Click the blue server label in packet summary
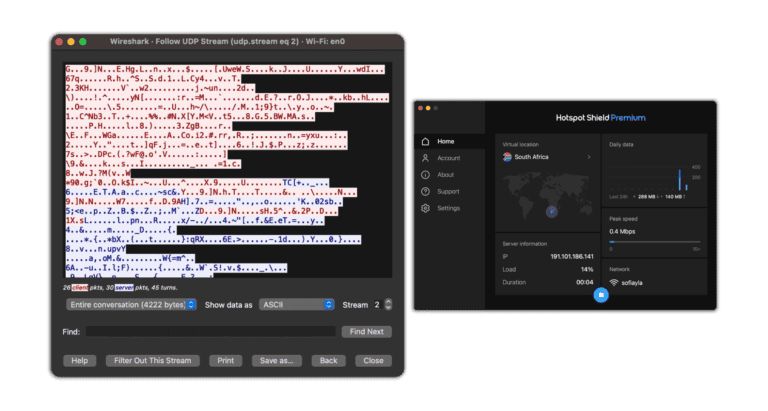The width and height of the screenshot is (768, 411). (x=124, y=288)
